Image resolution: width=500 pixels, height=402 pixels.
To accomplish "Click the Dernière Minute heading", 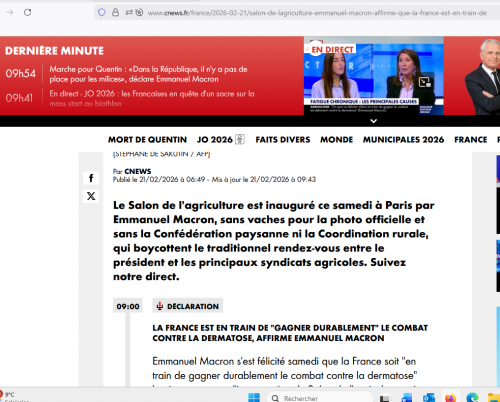I will [x=54, y=51].
